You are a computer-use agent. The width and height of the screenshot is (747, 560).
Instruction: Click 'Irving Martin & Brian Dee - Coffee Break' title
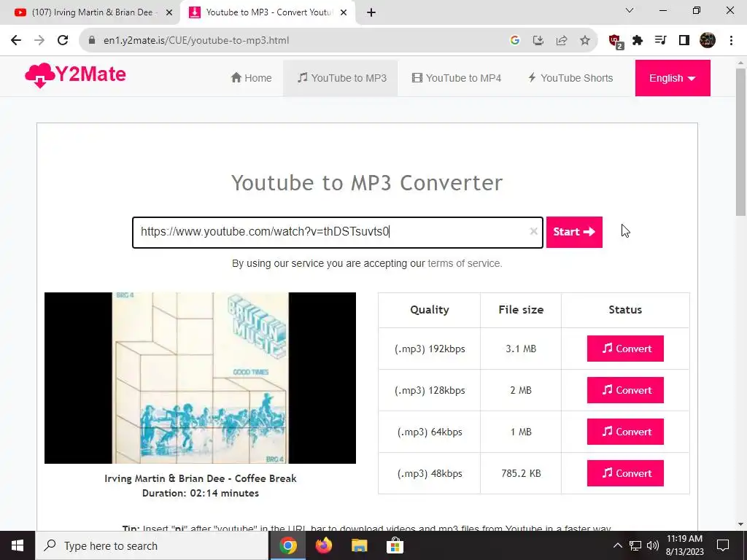tap(200, 478)
